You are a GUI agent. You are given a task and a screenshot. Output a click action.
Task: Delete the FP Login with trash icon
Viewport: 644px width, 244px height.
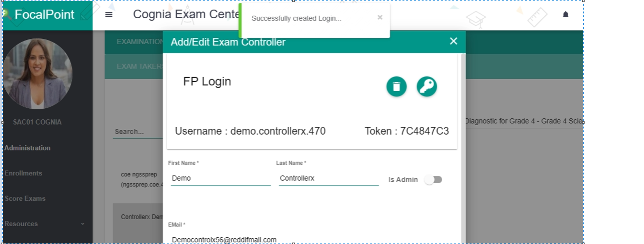[396, 87]
